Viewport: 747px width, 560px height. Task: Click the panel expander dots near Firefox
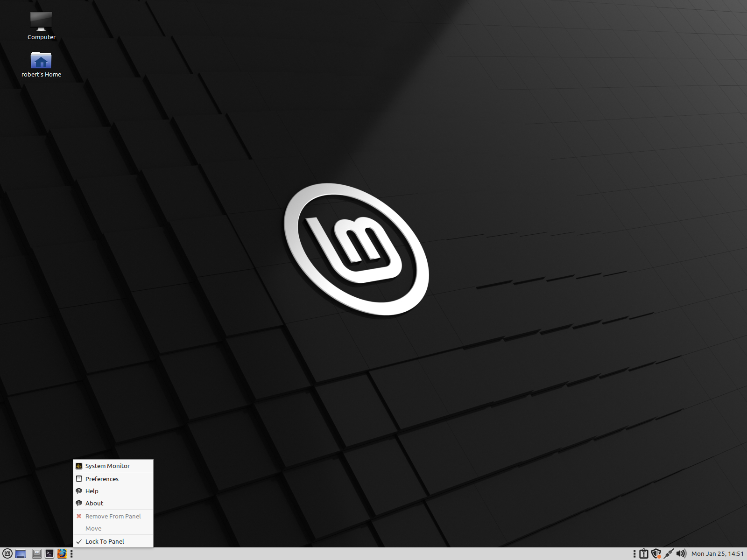pos(71,553)
